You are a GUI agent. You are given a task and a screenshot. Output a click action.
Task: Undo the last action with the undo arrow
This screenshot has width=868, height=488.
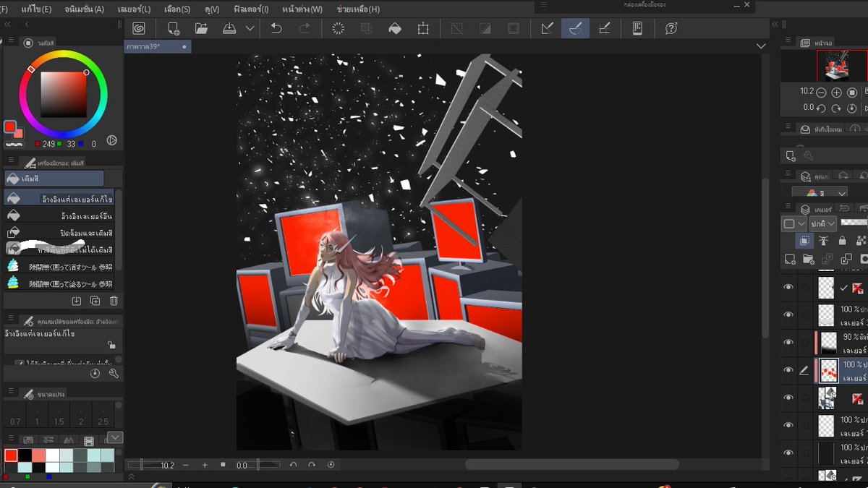pyautogui.click(x=276, y=28)
